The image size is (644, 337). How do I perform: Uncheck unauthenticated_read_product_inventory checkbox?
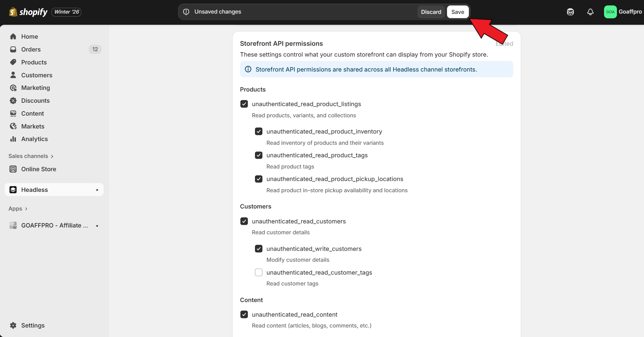click(259, 132)
